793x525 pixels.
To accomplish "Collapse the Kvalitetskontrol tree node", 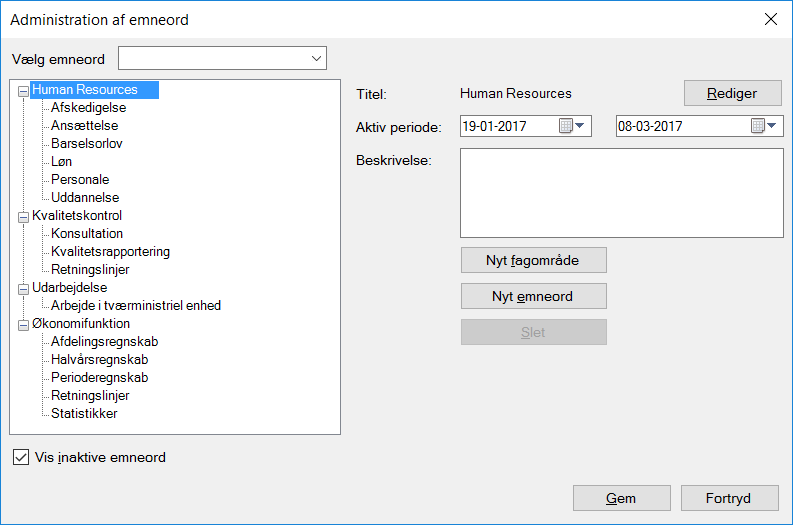I will coord(23,216).
